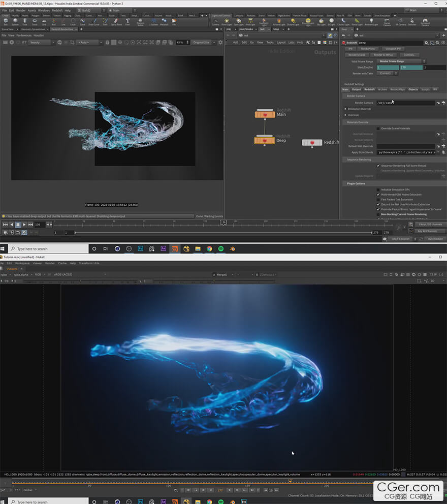Open the Redshift menu in Houdini
This screenshot has height=504, width=447.
[57, 10]
